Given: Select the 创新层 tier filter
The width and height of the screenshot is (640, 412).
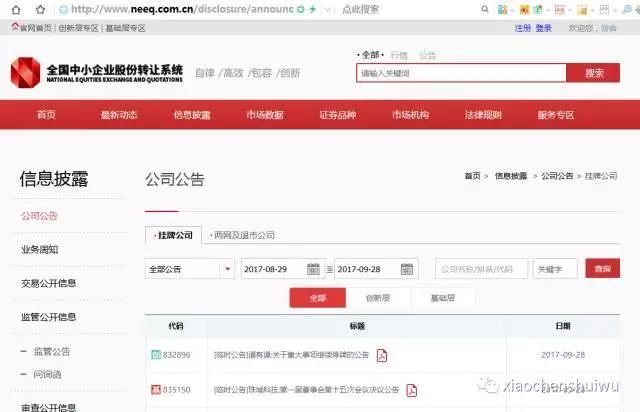Looking at the screenshot, I should click(378, 298).
